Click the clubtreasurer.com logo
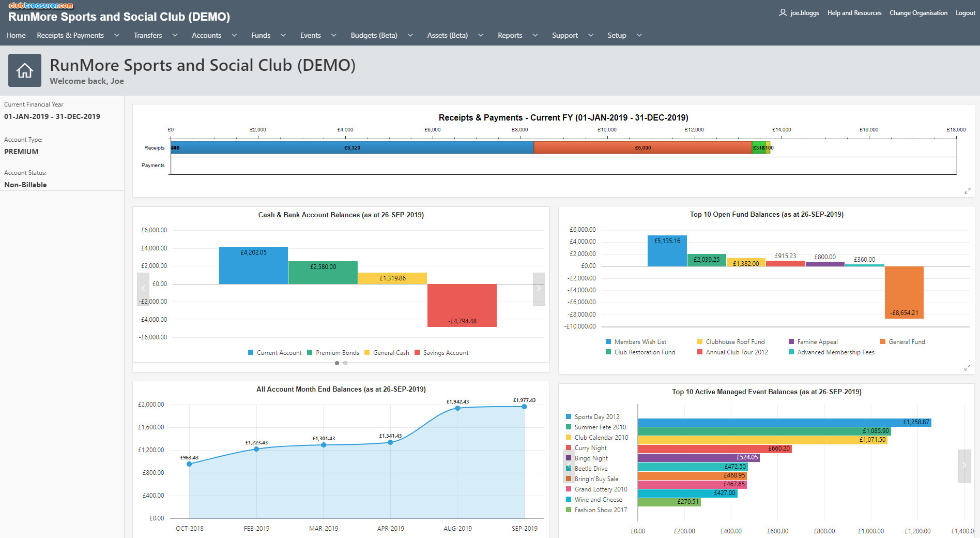 coord(41,6)
